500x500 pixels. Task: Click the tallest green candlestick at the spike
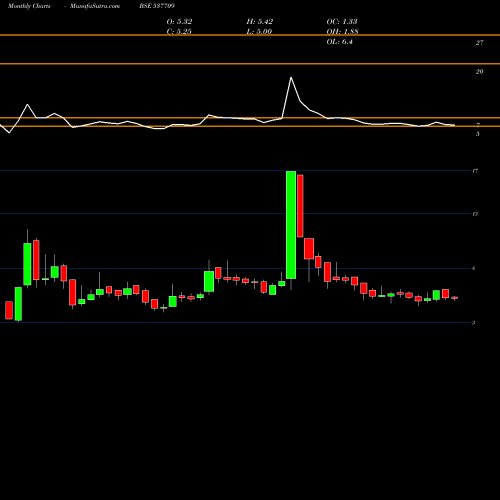pyautogui.click(x=291, y=225)
